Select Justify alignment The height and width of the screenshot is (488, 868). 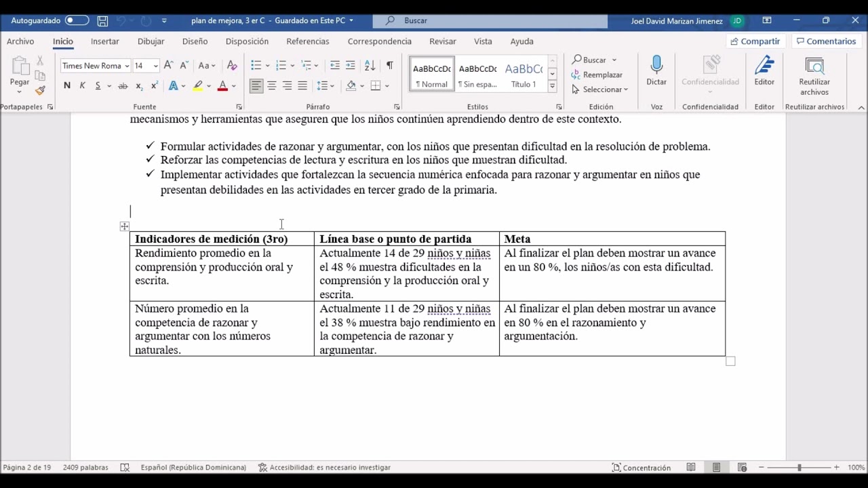coord(302,85)
